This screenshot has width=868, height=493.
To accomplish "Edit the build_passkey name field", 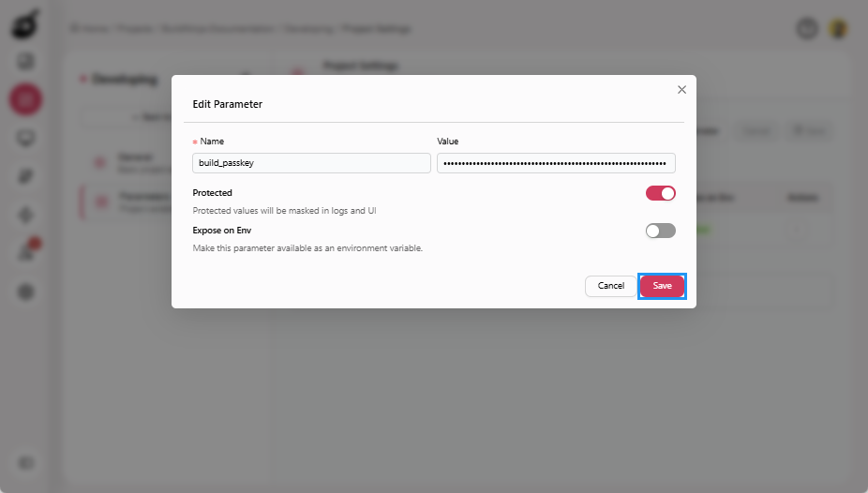I will pyautogui.click(x=311, y=163).
